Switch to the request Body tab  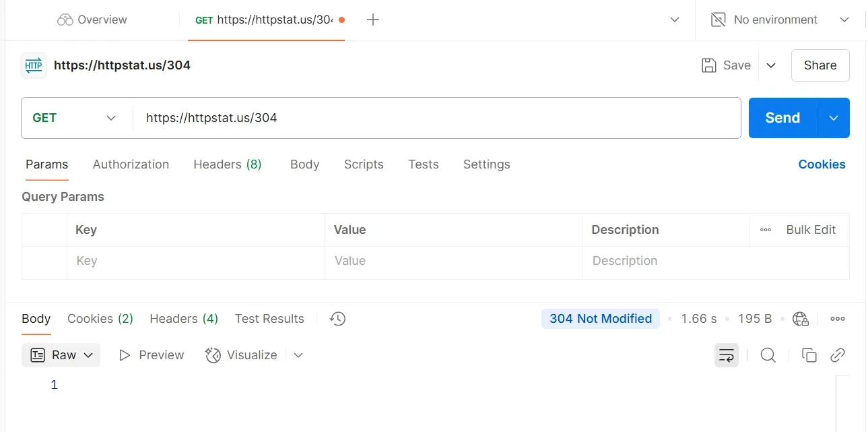pos(305,164)
